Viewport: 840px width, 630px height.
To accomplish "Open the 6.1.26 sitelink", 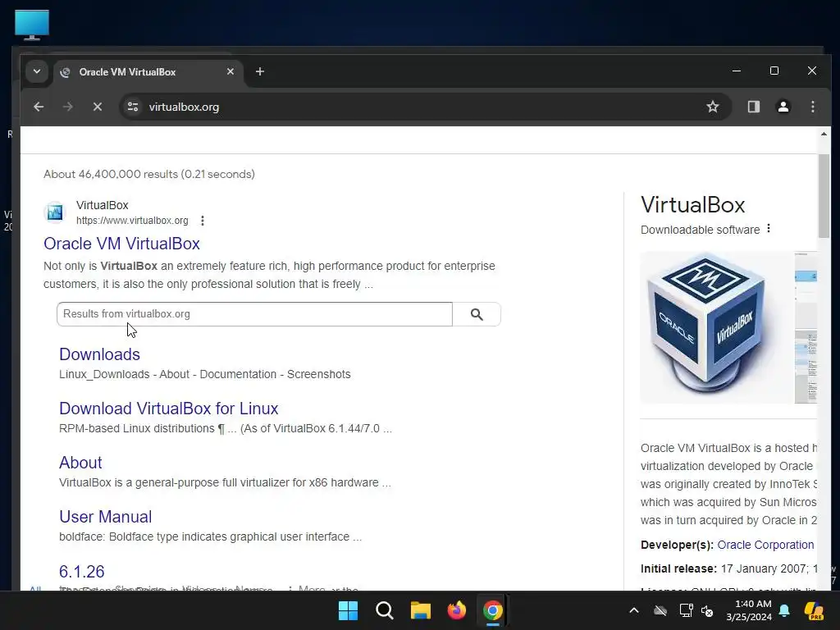I will tap(81, 572).
